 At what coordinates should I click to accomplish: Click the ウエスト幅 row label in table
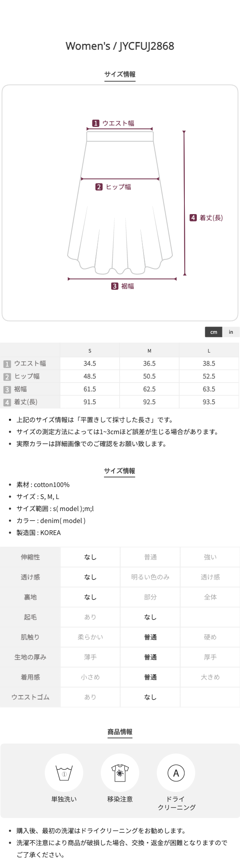click(30, 363)
